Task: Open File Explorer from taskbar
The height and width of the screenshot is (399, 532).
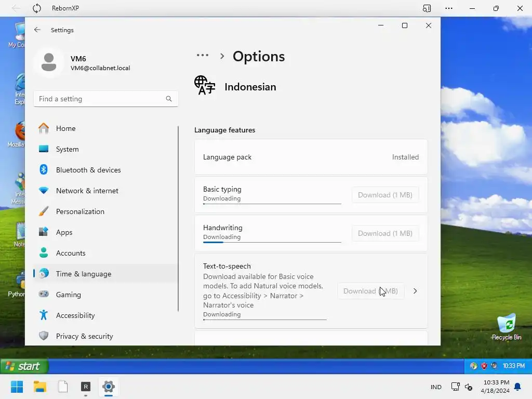Action: 39,387
